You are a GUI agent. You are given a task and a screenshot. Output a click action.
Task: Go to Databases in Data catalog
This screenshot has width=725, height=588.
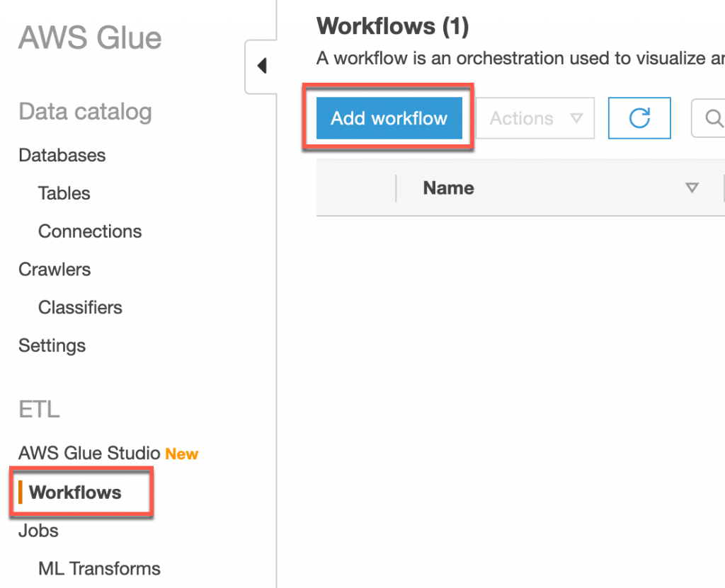(62, 155)
